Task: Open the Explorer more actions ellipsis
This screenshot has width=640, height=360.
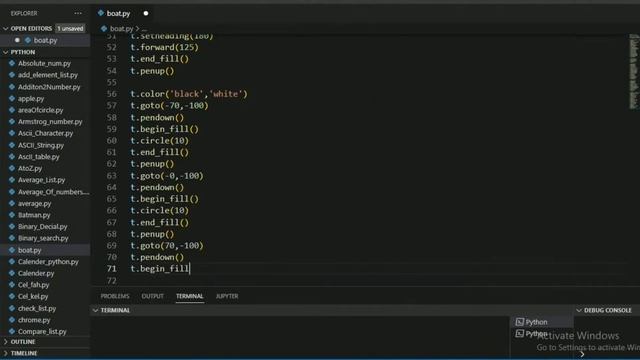Action: coord(78,13)
